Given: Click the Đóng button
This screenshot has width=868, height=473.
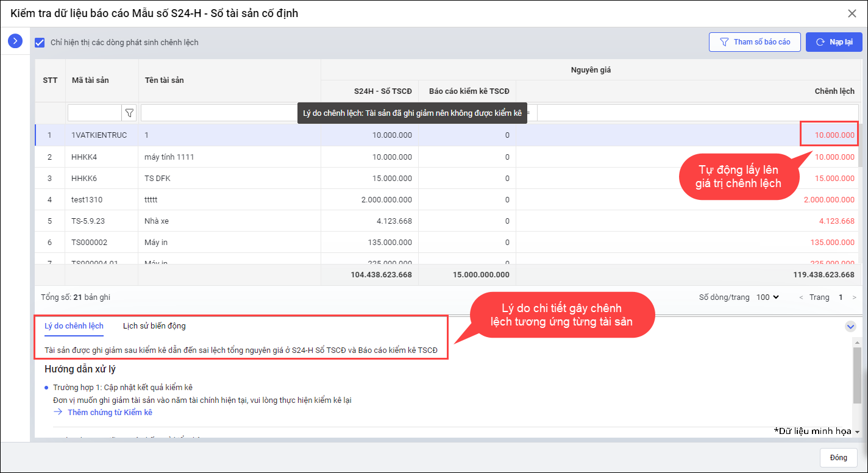Looking at the screenshot, I should (838, 458).
